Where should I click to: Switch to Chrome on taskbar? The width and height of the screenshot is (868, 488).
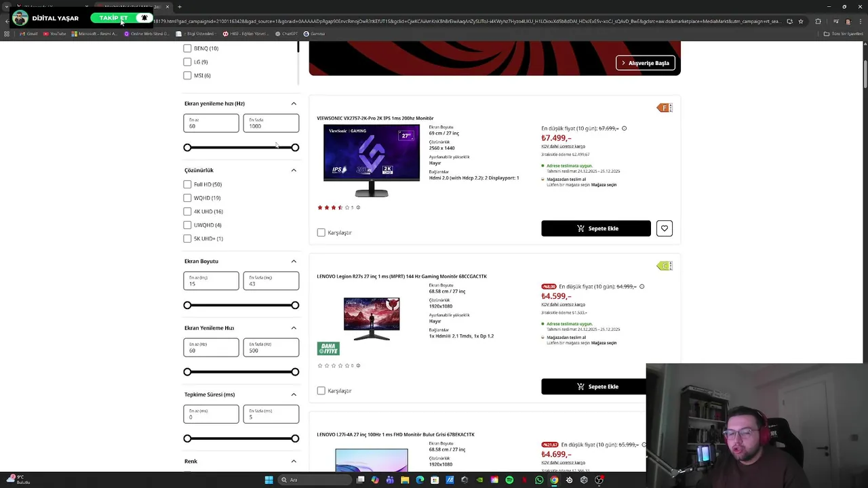[554, 480]
